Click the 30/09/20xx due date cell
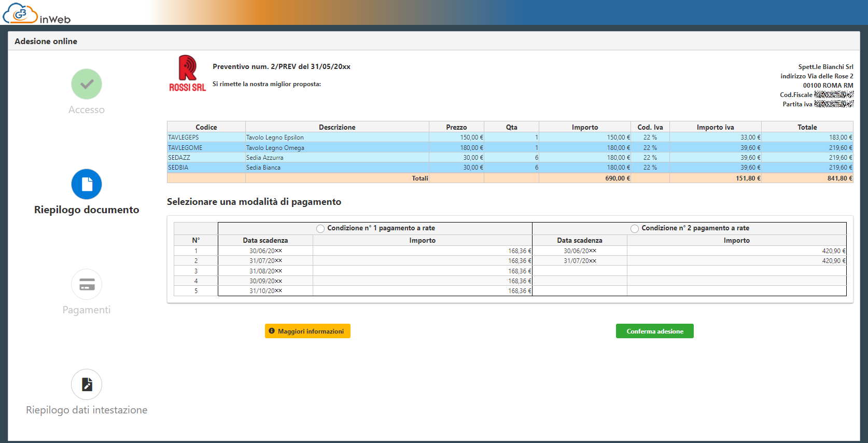868x443 pixels. click(x=265, y=281)
